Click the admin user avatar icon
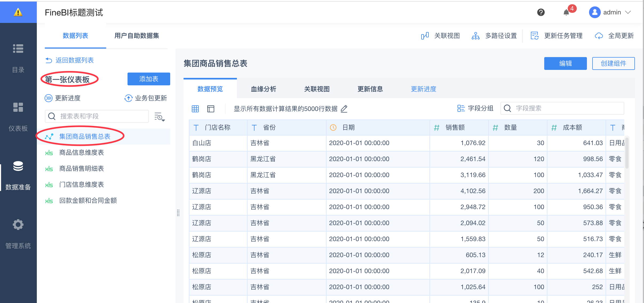The height and width of the screenshot is (303, 644). pos(595,12)
